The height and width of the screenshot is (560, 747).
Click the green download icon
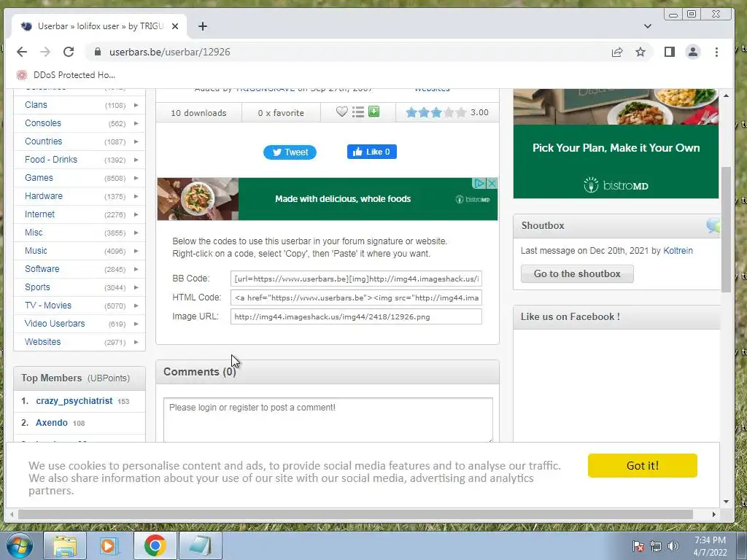[374, 112]
